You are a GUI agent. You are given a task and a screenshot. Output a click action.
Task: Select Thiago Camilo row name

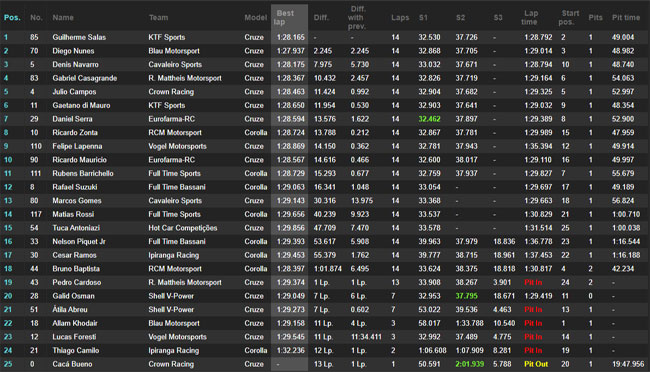pyautogui.click(x=75, y=350)
